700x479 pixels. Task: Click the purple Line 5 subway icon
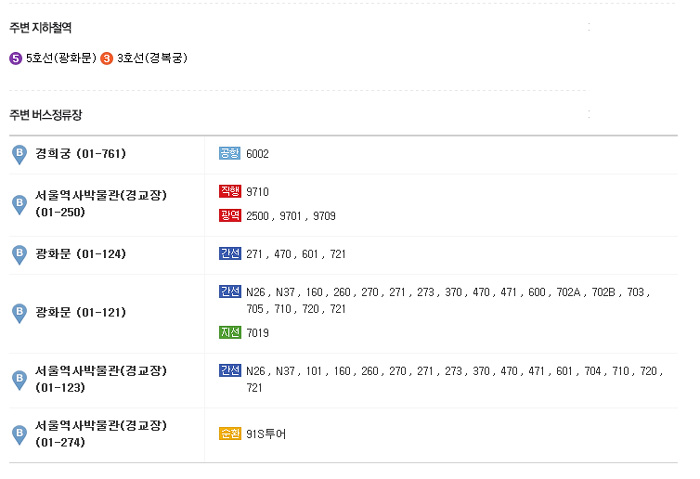[x=16, y=58]
